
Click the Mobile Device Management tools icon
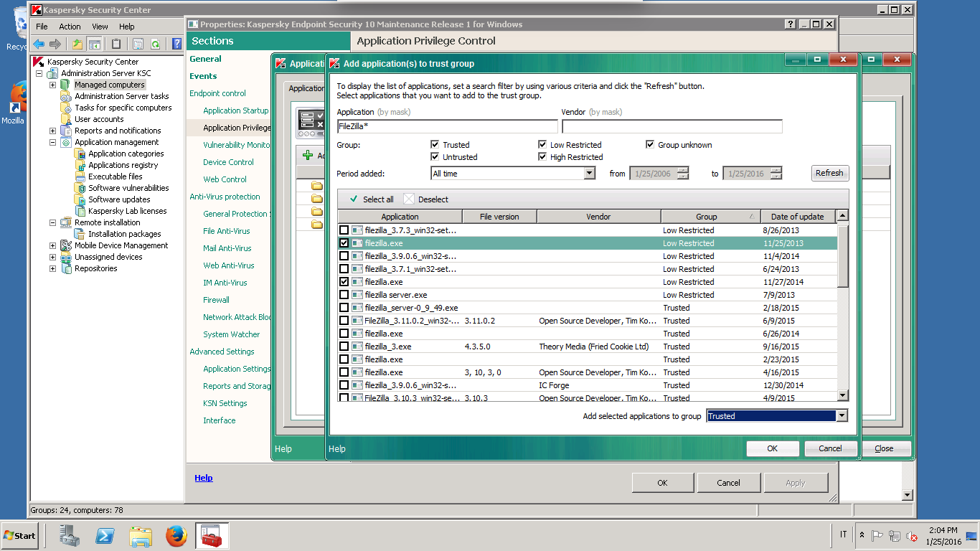[x=66, y=245]
